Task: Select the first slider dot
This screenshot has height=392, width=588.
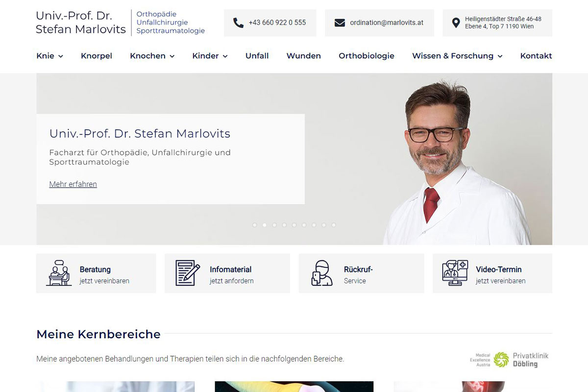Action: [x=254, y=225]
